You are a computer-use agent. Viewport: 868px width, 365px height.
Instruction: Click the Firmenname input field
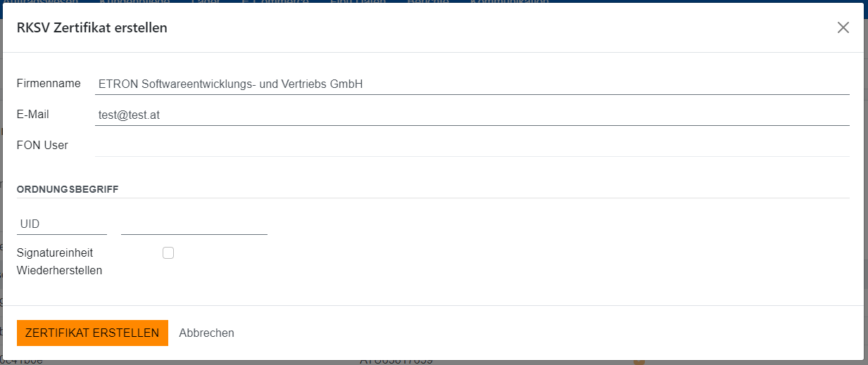pyautogui.click(x=472, y=84)
